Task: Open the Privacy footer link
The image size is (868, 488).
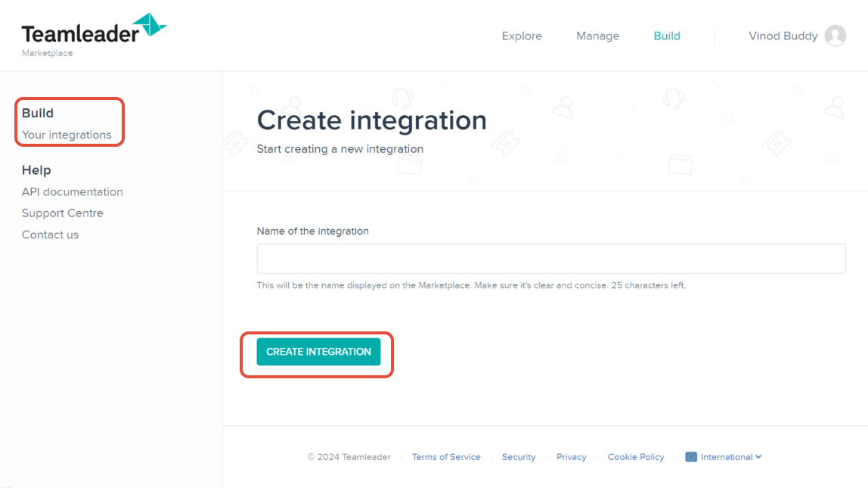Action: coord(572,457)
